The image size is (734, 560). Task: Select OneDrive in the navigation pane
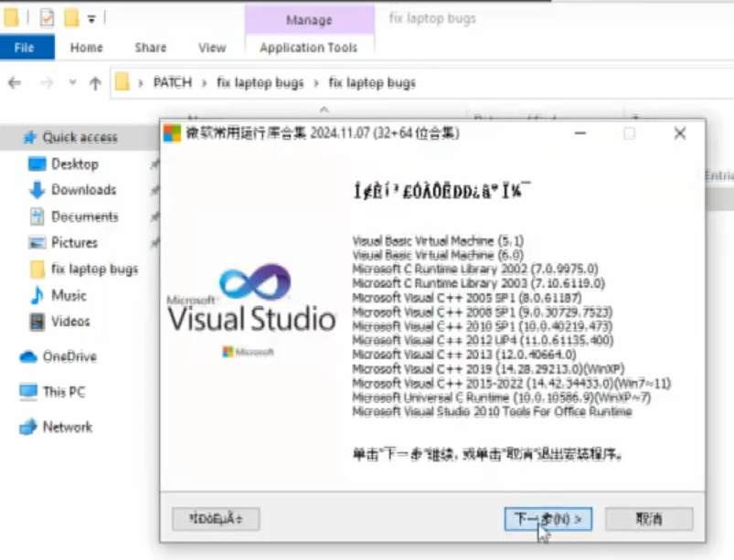coord(69,356)
